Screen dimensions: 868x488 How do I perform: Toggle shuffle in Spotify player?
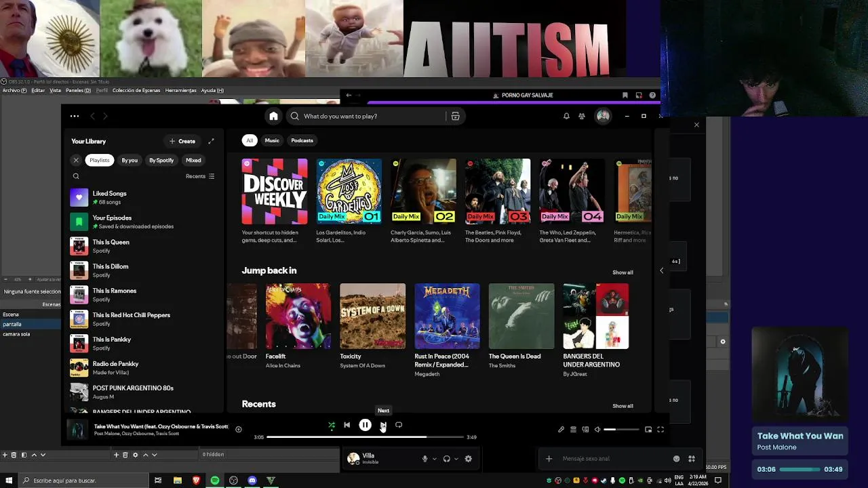pos(332,425)
